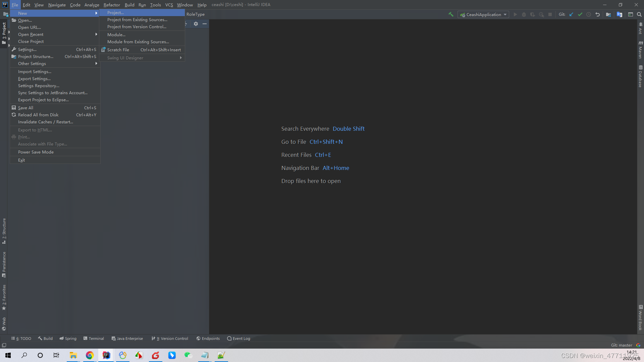The image size is (644, 362).
Task: Click the Git: master branch indicator
Action: pos(622,345)
